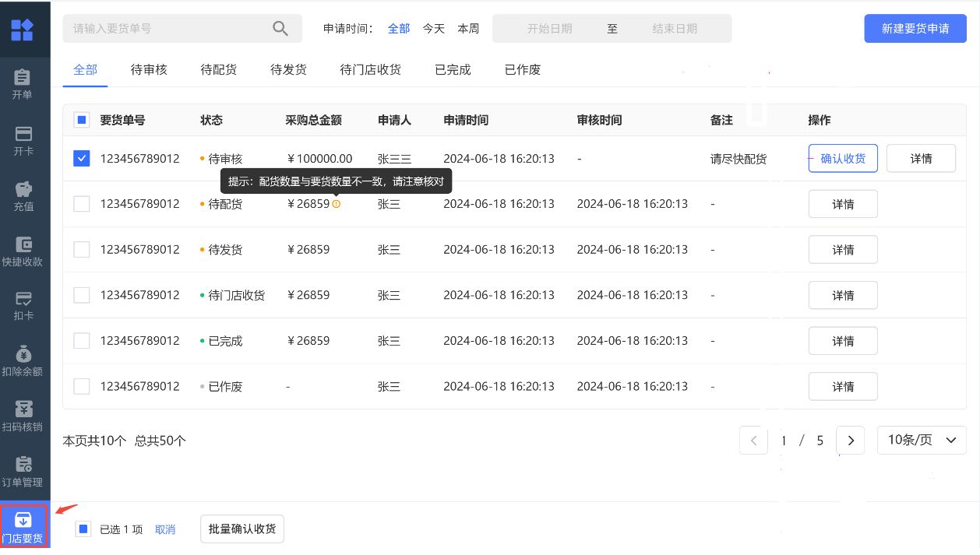
Task: Open 订单管理 clipboard icon
Action: [23, 465]
